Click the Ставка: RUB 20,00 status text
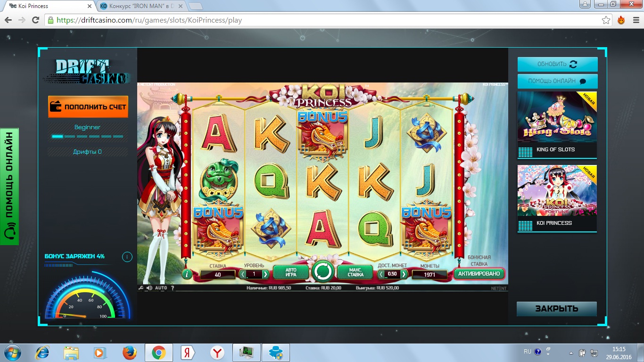 [x=323, y=288]
